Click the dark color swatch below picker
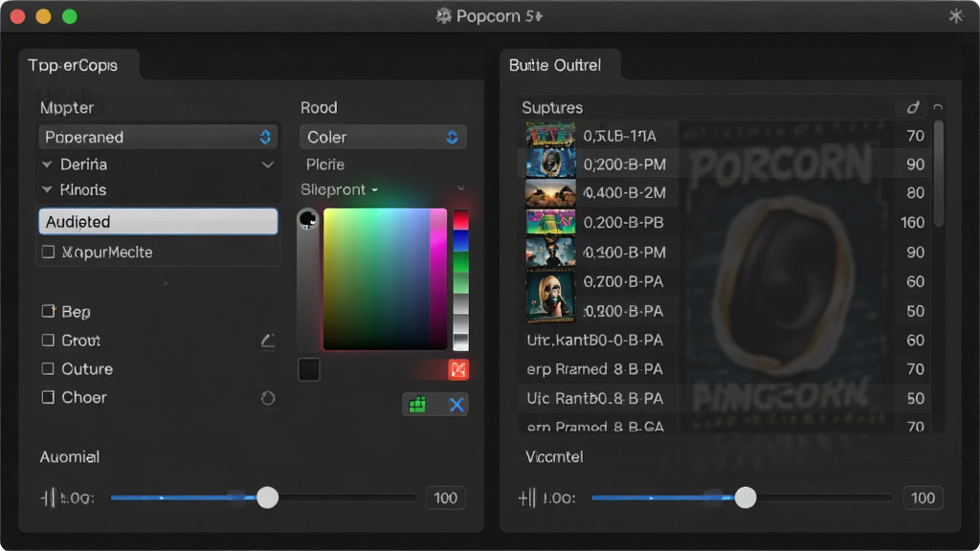This screenshot has width=980, height=551. pos(309,369)
